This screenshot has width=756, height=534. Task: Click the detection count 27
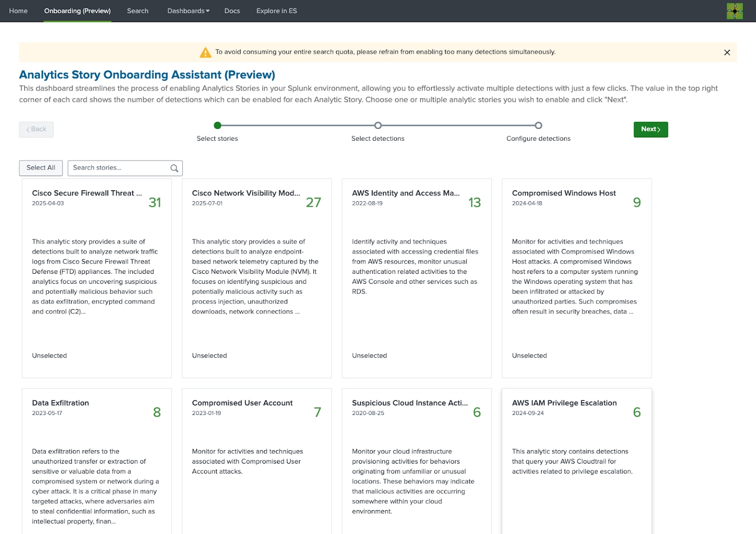tap(313, 203)
